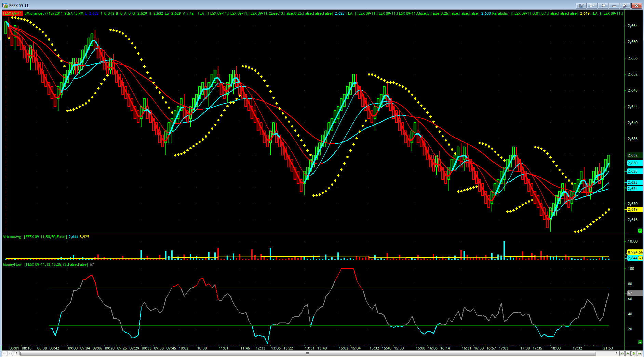Viewport: 644px width, 357px height.
Task: Restore down the FESX 09-11 chart window
Action: [x=625, y=5]
